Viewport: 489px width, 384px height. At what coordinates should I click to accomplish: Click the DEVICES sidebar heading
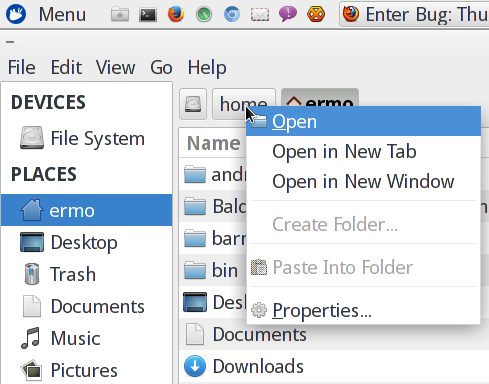point(48,102)
